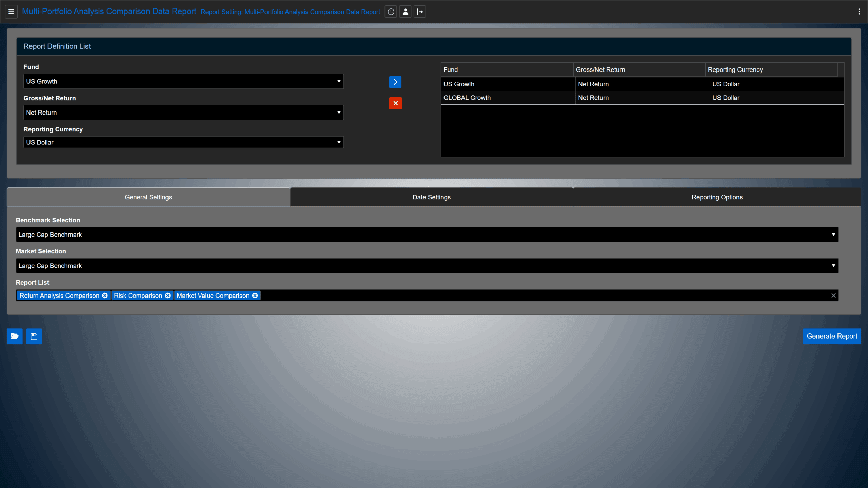Click US Dollar cell in GLOBAL Growth row

(776, 98)
